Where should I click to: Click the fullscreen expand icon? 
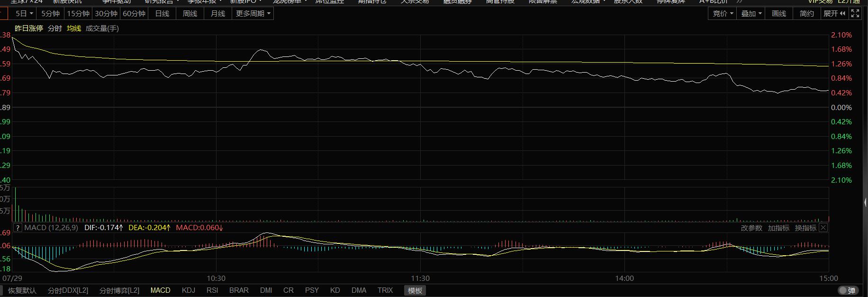coord(855,14)
